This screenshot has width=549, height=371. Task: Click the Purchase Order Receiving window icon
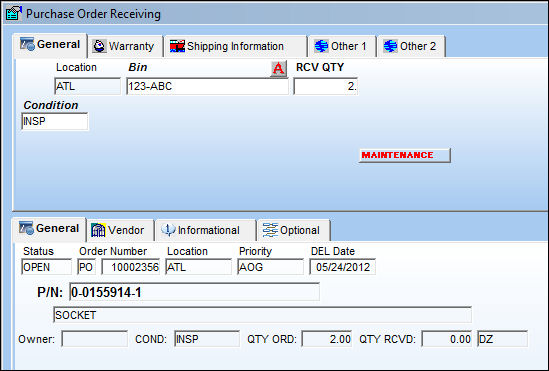[14, 13]
